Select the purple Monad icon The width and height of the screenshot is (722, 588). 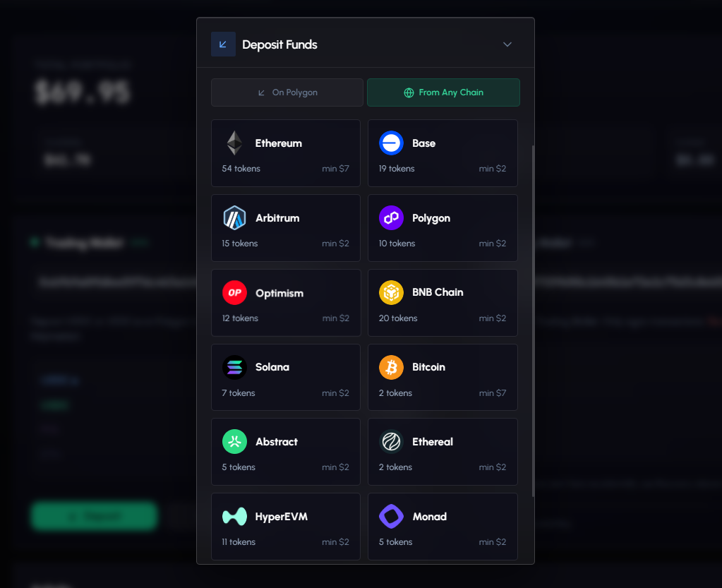point(391,517)
